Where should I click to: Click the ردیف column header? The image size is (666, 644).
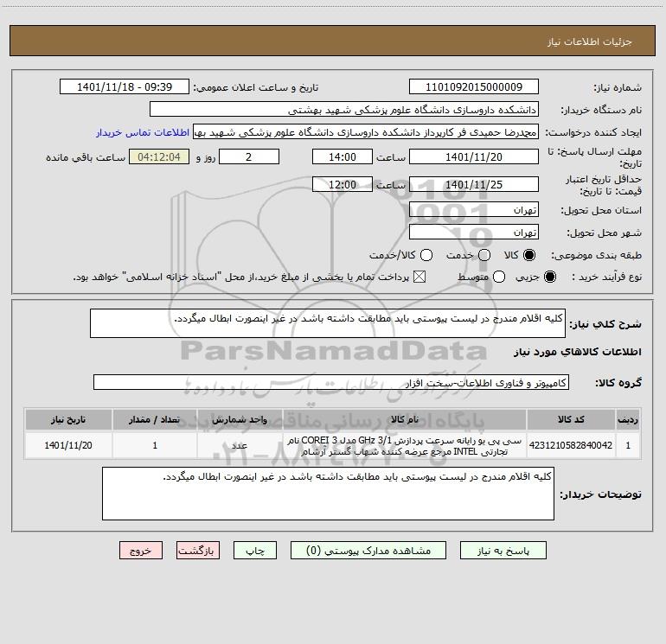[x=628, y=419]
